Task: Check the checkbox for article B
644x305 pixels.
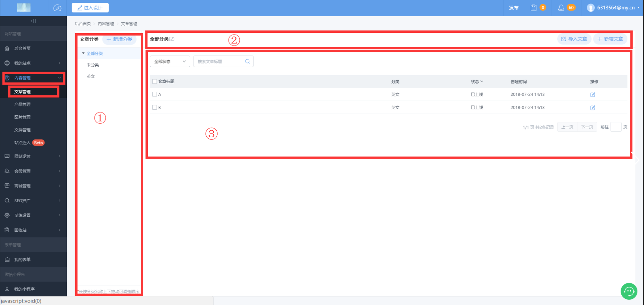Action: (x=154, y=107)
